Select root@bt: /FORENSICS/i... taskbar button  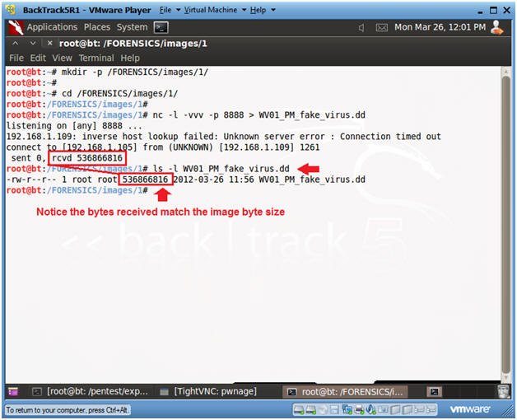(x=345, y=392)
